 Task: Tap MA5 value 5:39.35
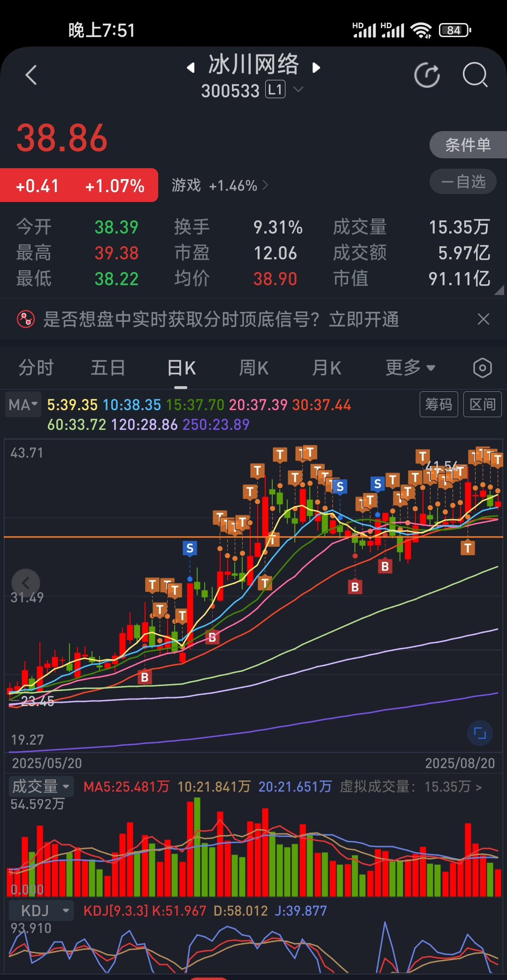point(72,405)
